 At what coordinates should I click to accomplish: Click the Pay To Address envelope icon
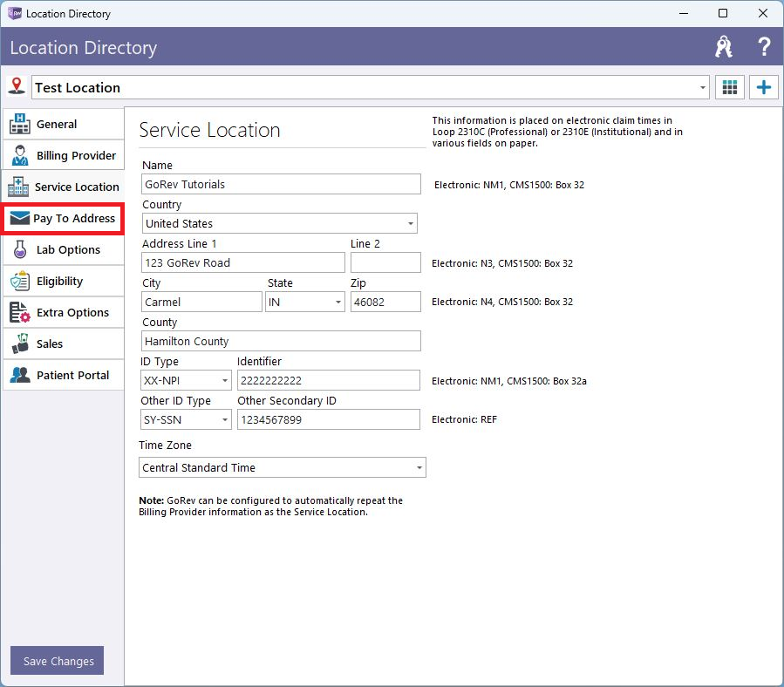[x=19, y=218]
